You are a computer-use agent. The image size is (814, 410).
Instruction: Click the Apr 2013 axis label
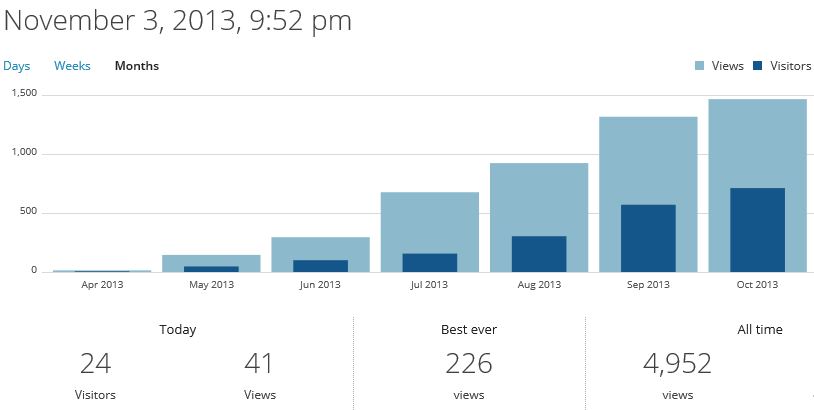click(102, 285)
